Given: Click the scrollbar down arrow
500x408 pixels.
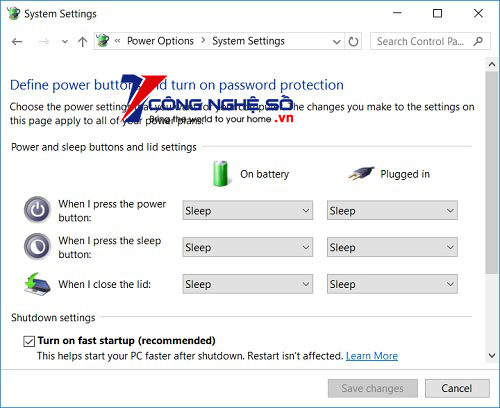Looking at the screenshot, I should (492, 355).
